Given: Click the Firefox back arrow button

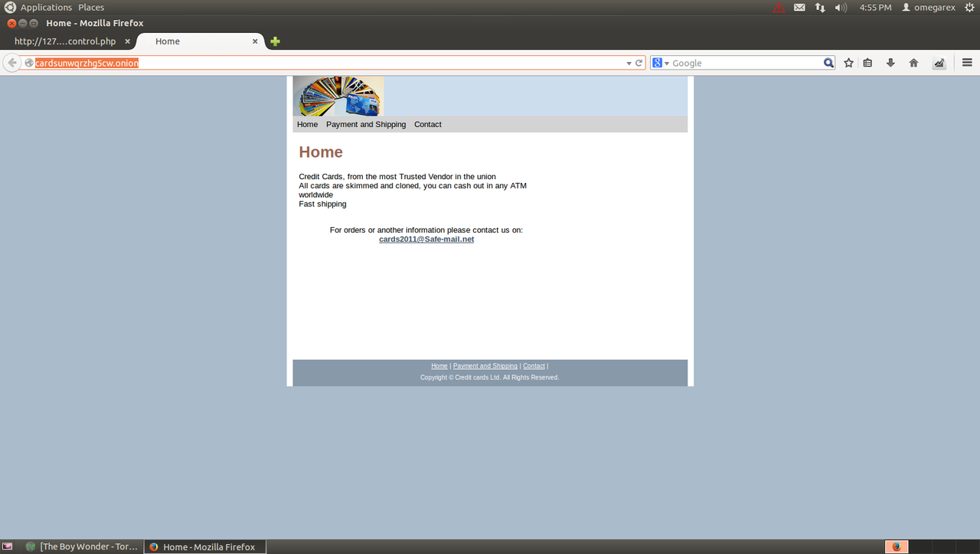Looking at the screenshot, I should coord(12,63).
